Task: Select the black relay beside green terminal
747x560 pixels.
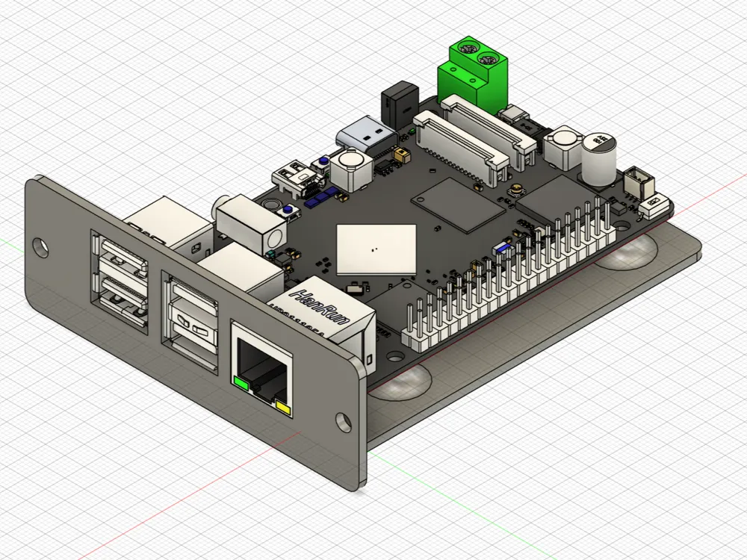Action: [x=399, y=106]
